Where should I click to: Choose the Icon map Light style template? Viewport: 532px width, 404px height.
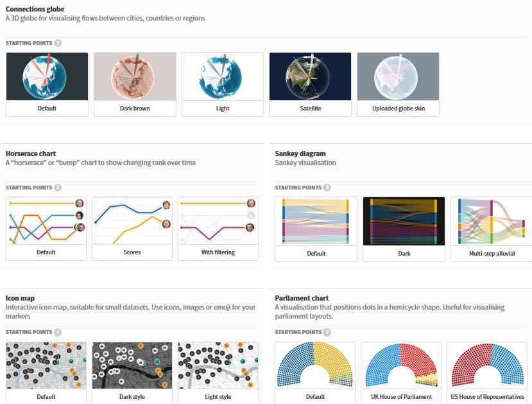tap(218, 373)
